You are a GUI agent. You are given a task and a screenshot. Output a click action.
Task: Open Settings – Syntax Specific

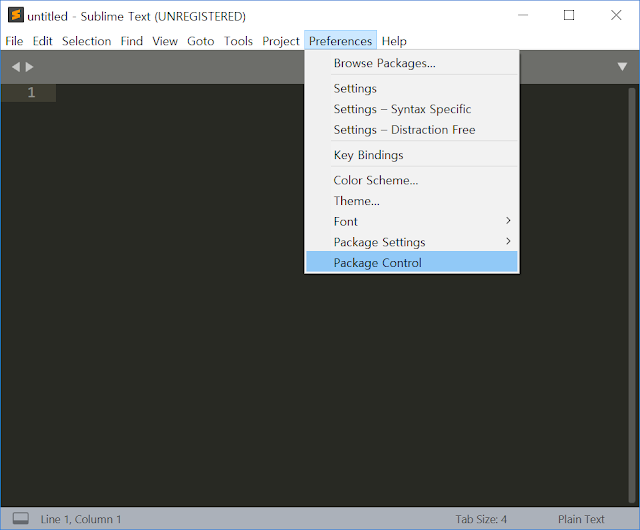412,109
